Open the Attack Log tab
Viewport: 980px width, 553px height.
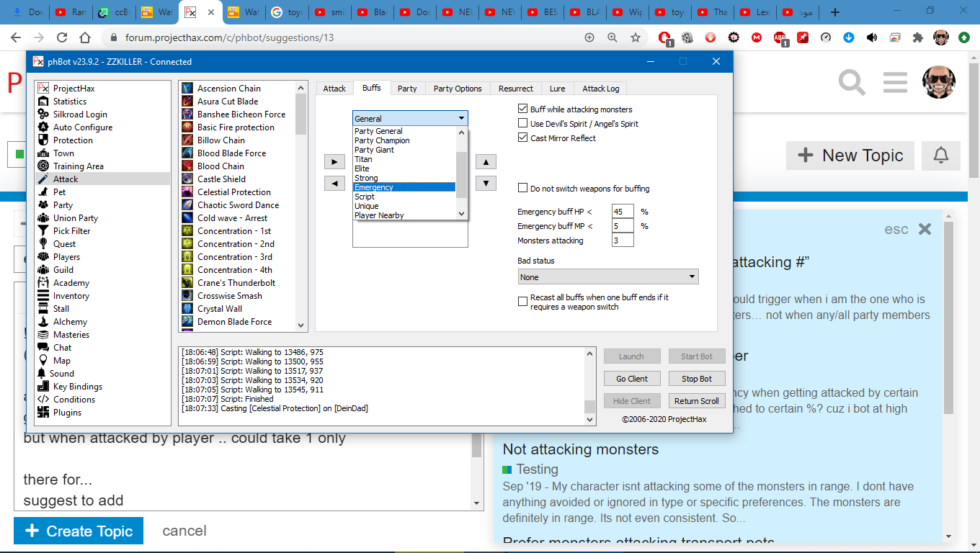coord(600,89)
